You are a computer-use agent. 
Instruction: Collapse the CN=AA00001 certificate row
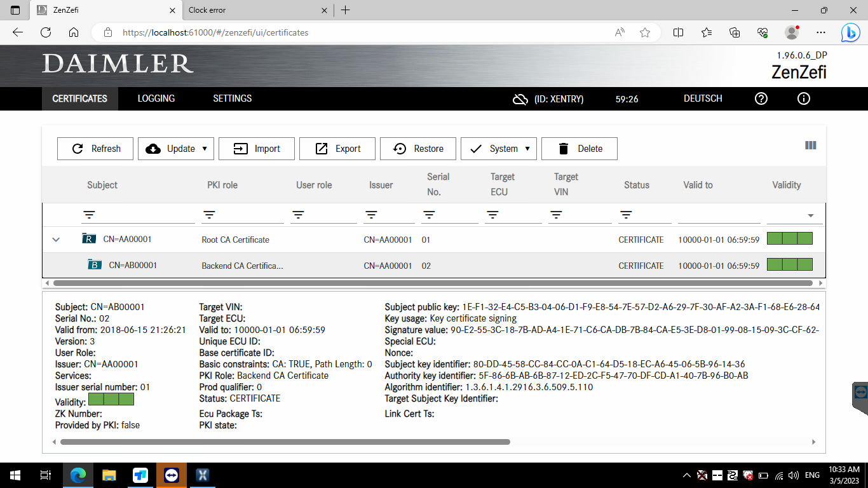click(x=55, y=240)
